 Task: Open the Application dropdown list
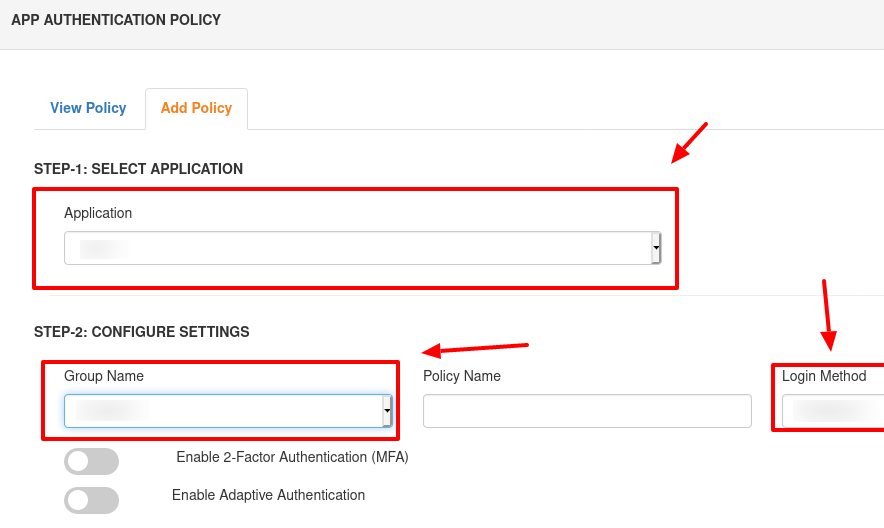362,248
